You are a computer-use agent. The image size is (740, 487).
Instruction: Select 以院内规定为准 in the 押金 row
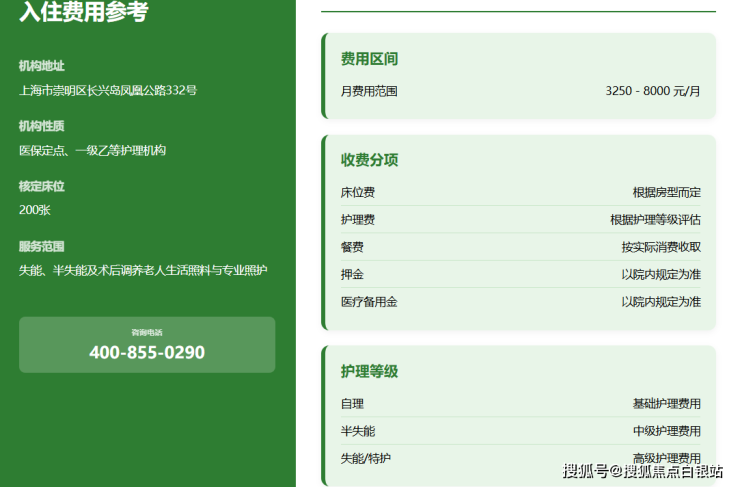click(661, 275)
